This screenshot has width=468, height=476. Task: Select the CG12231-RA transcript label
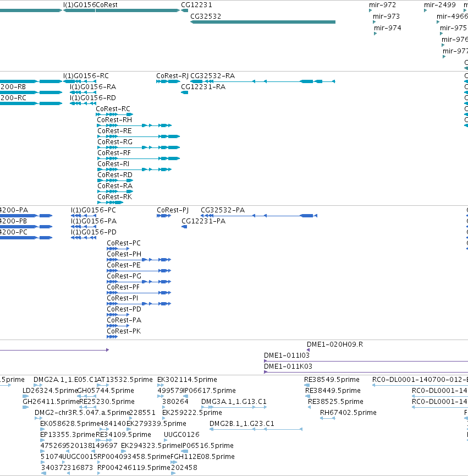tap(203, 87)
